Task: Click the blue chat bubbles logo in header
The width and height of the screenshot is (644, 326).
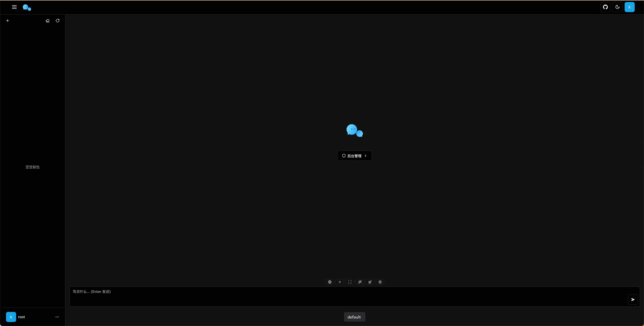Action: 27,8
